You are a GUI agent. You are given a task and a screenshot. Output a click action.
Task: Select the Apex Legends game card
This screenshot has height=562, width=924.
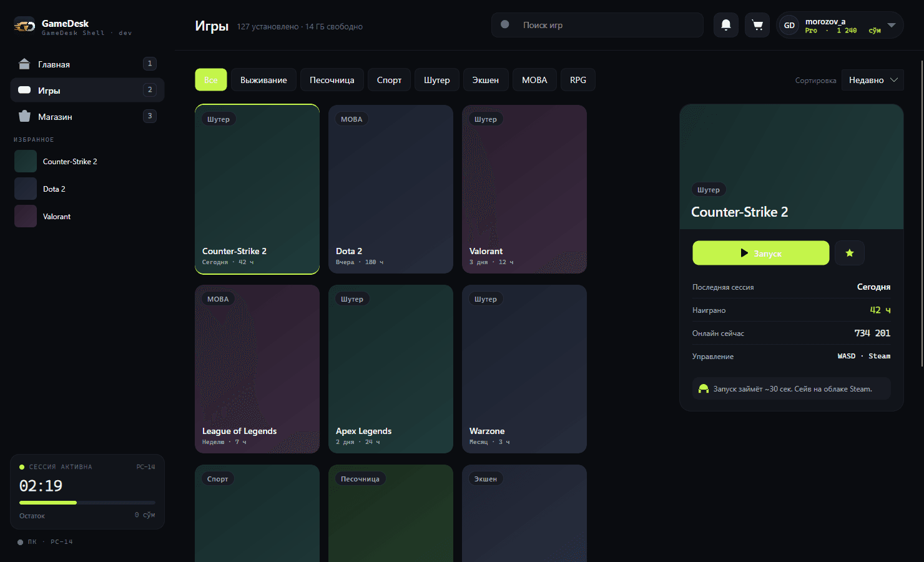[391, 369]
